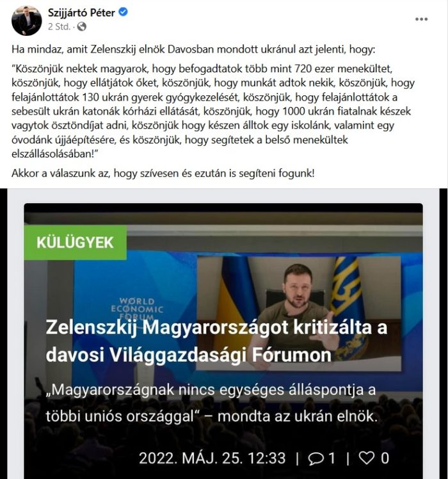Click the World Economic Forum logo in image

[x=137, y=308]
